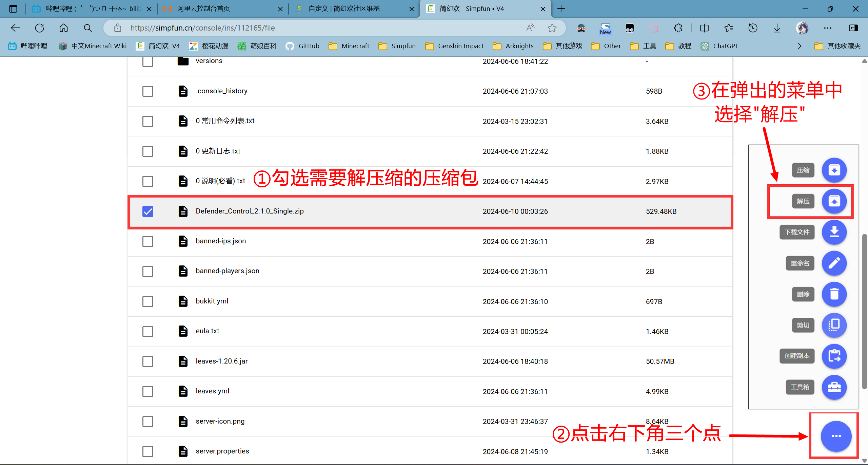Click the 重命名 rename pencil icon
Screen dimensions: 868x465
click(x=834, y=263)
